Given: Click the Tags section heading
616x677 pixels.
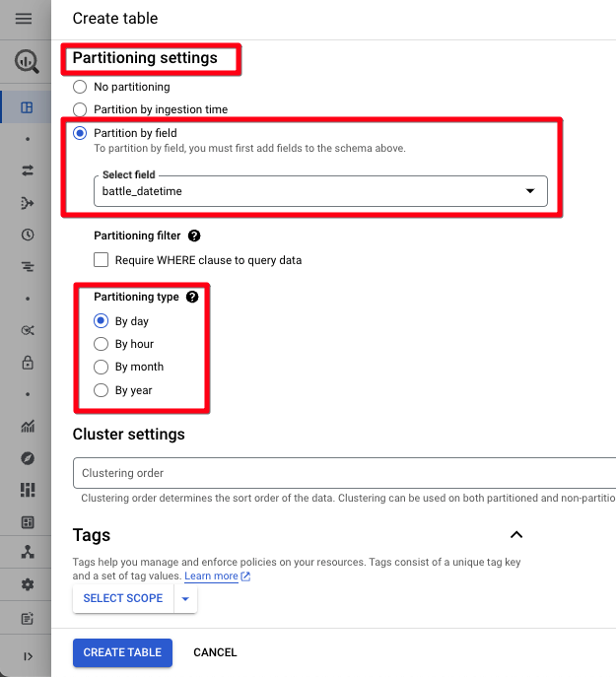Looking at the screenshot, I should (92, 535).
